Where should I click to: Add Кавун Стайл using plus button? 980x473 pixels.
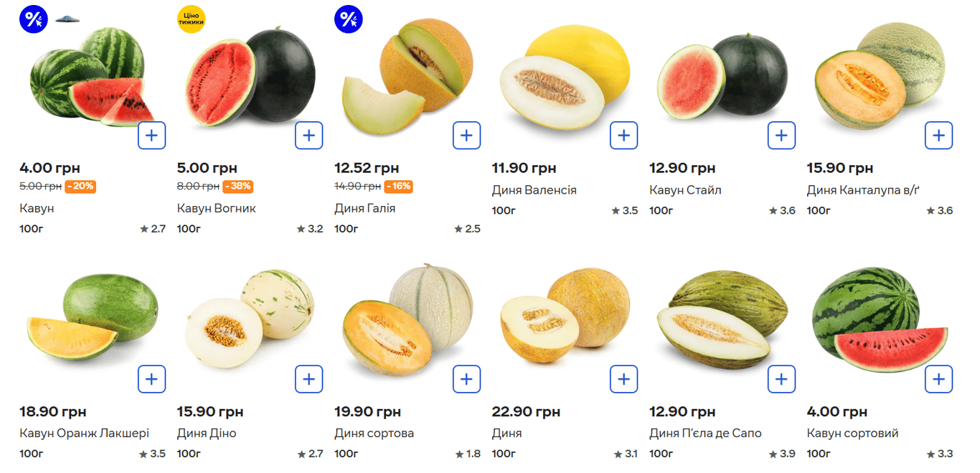pos(781,136)
